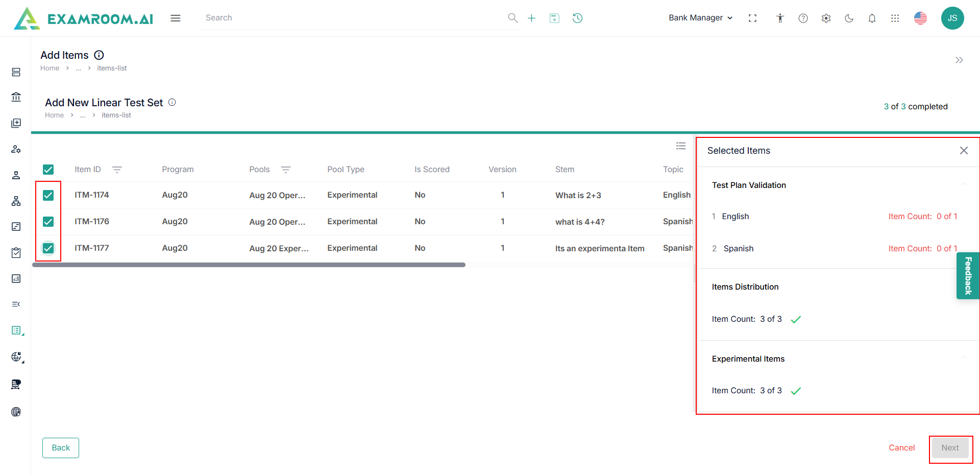The width and height of the screenshot is (980, 475).
Task: Click the Home breadcrumb under Add Items
Action: (50, 68)
